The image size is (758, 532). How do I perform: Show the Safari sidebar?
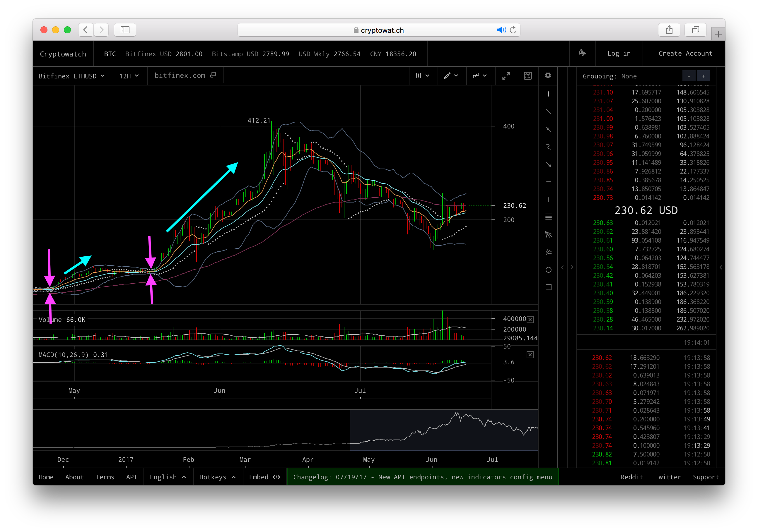[125, 30]
